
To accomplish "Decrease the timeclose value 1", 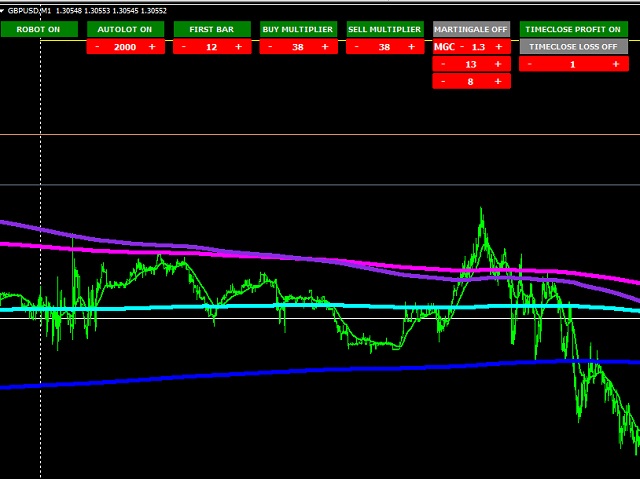I will (530, 64).
